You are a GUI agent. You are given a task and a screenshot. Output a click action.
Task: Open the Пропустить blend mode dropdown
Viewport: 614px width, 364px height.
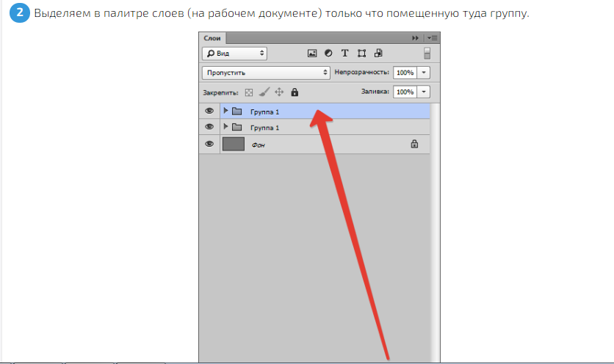pos(266,73)
